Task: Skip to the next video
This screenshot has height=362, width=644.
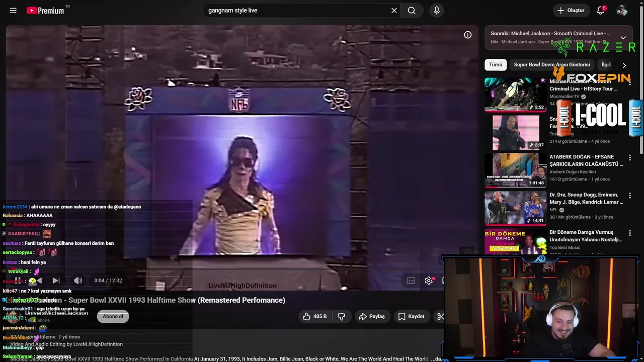Action: [x=56, y=281]
